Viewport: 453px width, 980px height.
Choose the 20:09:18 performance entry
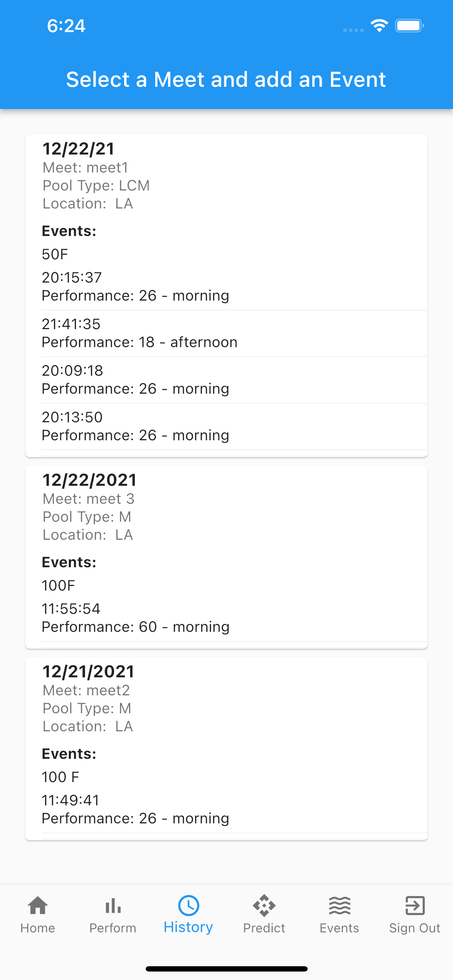point(234,380)
